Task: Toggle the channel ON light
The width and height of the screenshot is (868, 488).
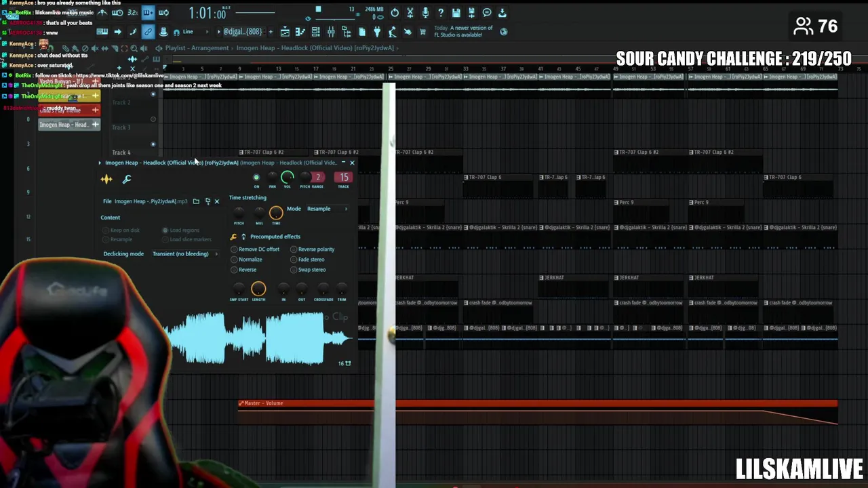Action: pyautogui.click(x=256, y=178)
